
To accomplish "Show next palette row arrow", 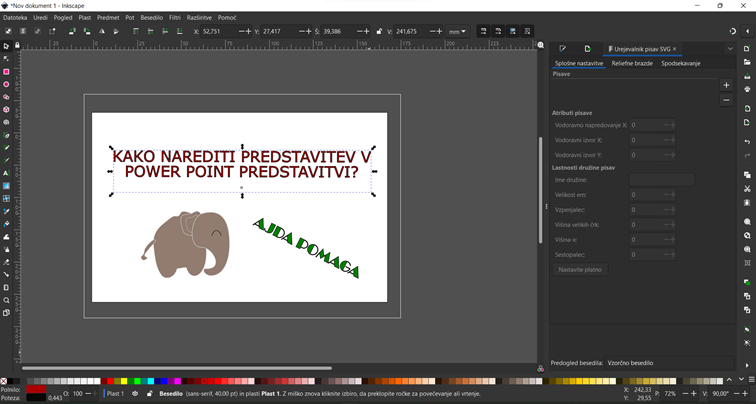I will point(742,381).
